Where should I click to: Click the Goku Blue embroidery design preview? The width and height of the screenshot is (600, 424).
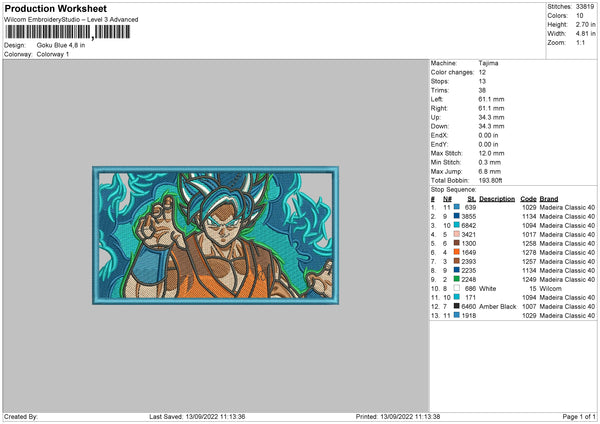click(x=215, y=235)
